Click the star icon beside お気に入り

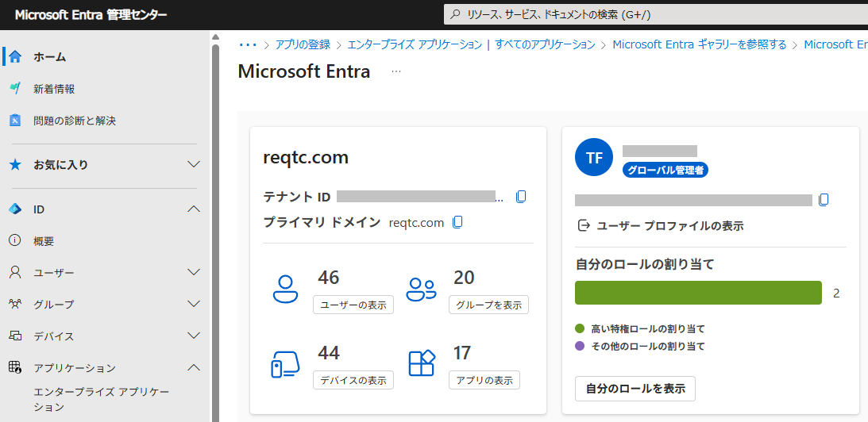click(x=16, y=164)
